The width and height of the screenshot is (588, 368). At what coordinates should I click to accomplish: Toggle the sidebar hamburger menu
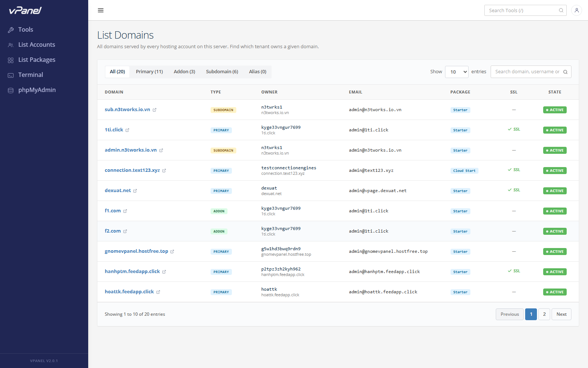[101, 10]
